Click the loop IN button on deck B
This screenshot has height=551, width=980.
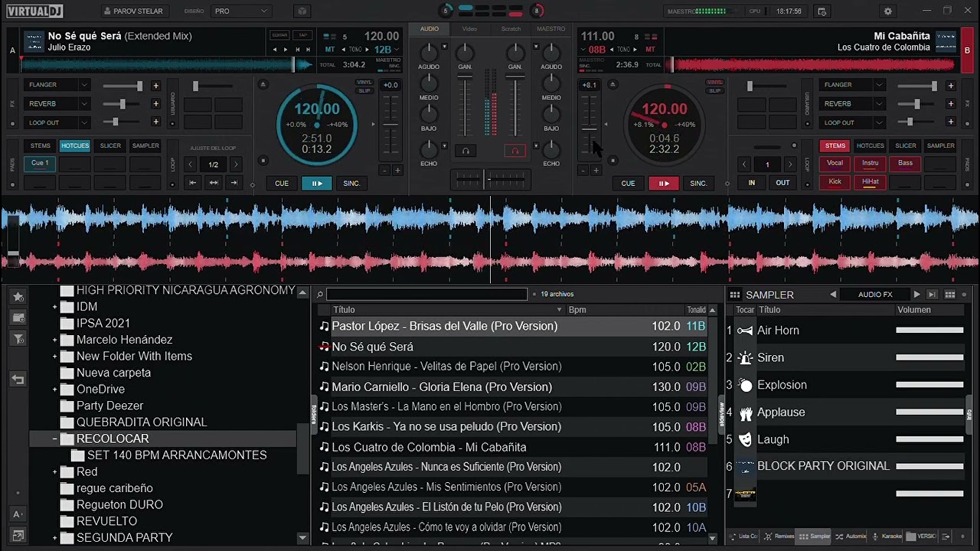tap(752, 183)
